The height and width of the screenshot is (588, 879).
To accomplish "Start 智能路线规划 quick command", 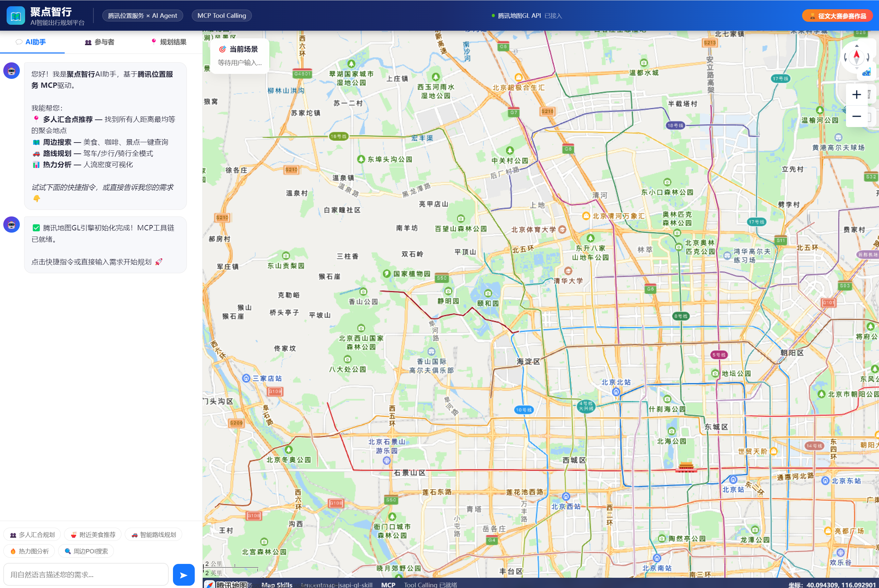I will [x=153, y=535].
